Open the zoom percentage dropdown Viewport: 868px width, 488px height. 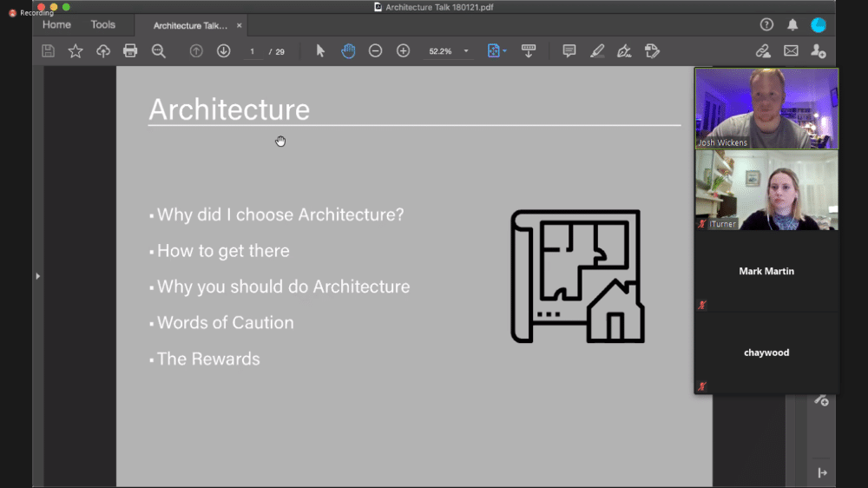465,51
